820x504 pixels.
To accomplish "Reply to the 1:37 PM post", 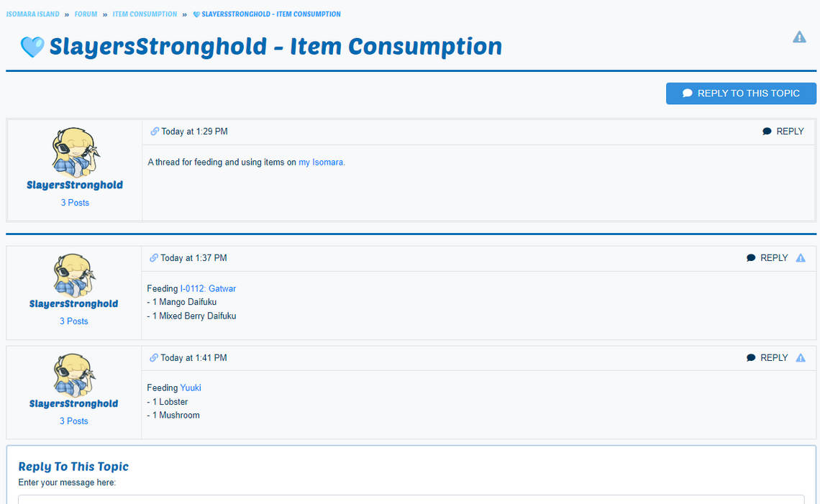I will click(x=767, y=258).
